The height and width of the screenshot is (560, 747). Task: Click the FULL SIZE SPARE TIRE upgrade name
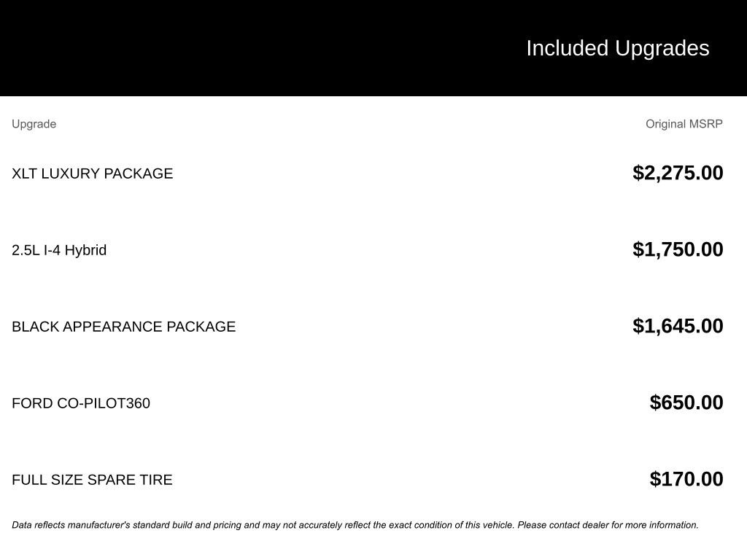point(92,480)
